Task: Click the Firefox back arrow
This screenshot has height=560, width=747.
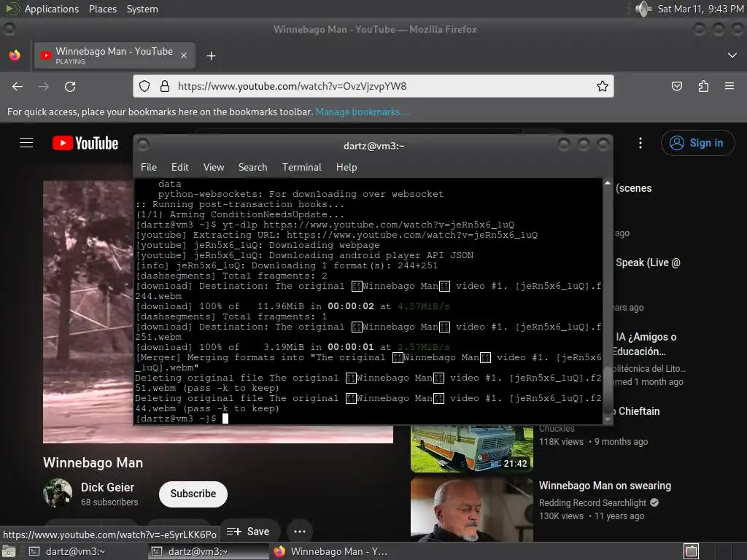Action: click(18, 86)
